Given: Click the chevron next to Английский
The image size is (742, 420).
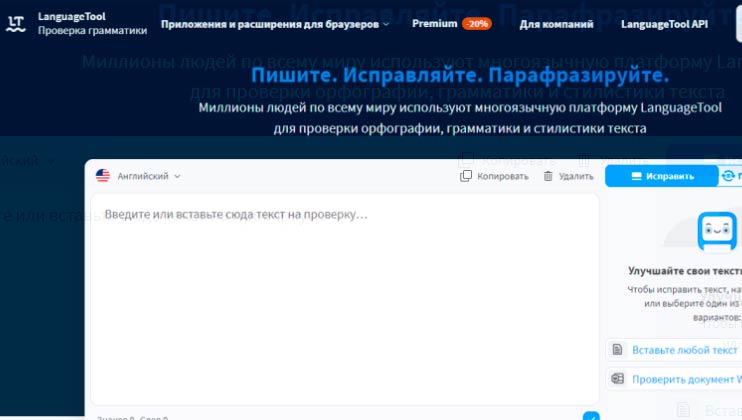Looking at the screenshot, I should tap(177, 176).
